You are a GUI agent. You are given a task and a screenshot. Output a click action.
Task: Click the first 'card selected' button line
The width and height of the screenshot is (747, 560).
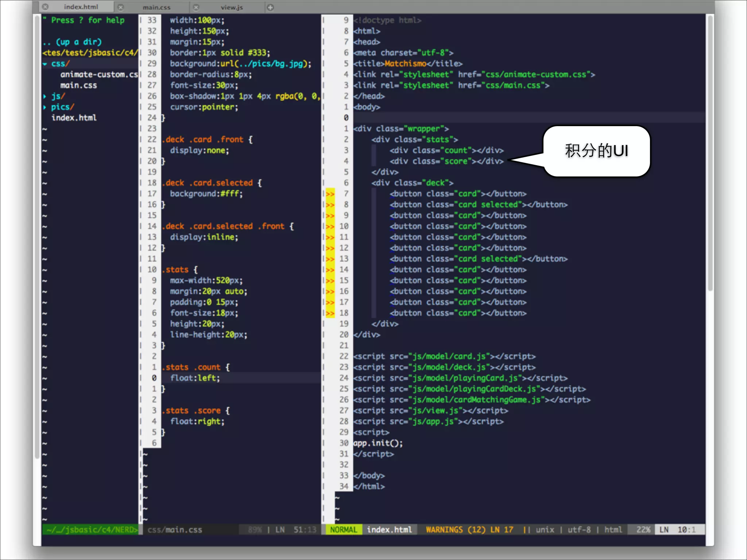point(479,205)
